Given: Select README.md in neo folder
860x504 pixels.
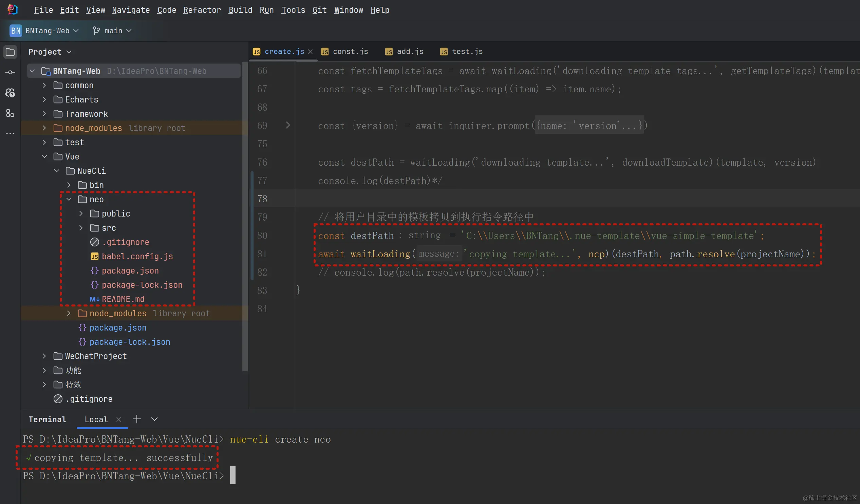Looking at the screenshot, I should [123, 299].
